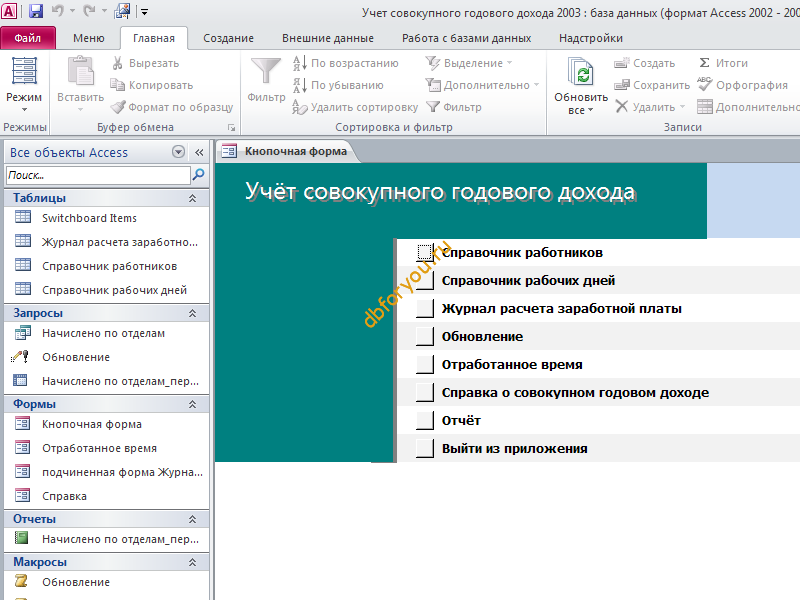Screen dimensions: 800x600
Task: Open the Отработанное время form in navigation pane
Action: [99, 448]
